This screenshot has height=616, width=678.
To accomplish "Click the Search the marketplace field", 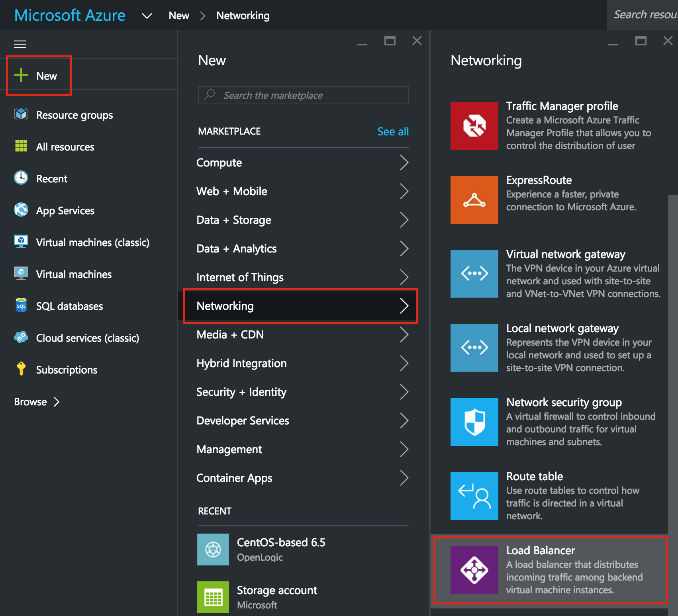I will tap(304, 95).
